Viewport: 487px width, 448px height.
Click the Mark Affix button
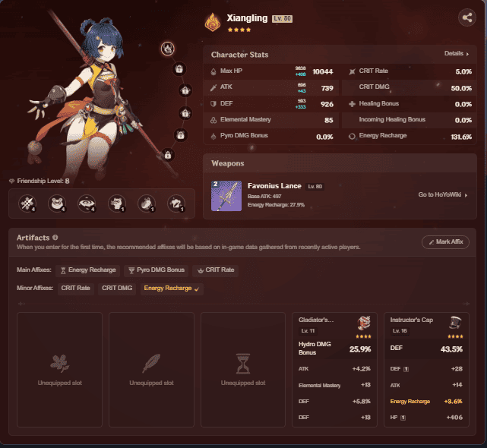[445, 242]
